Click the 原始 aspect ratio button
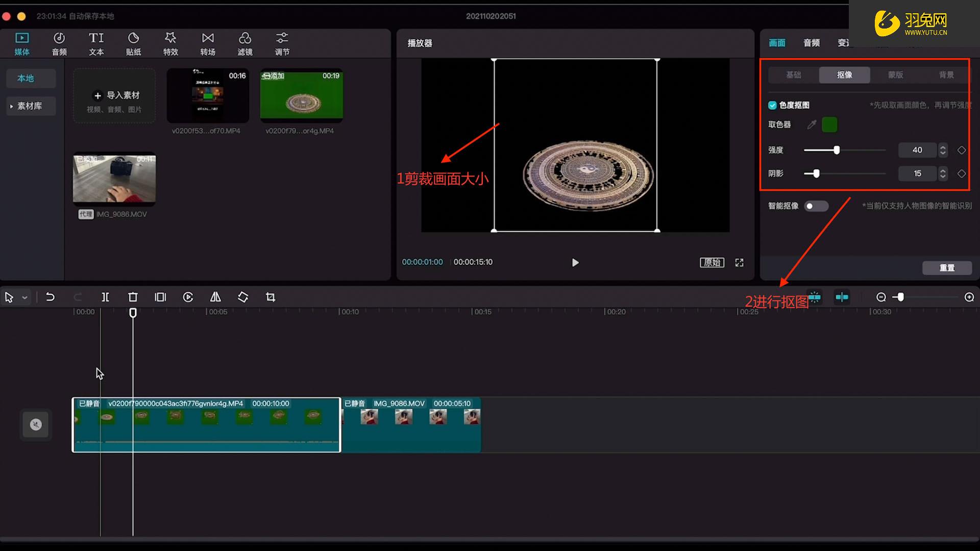Screen dimensions: 980x551 [x=712, y=262]
